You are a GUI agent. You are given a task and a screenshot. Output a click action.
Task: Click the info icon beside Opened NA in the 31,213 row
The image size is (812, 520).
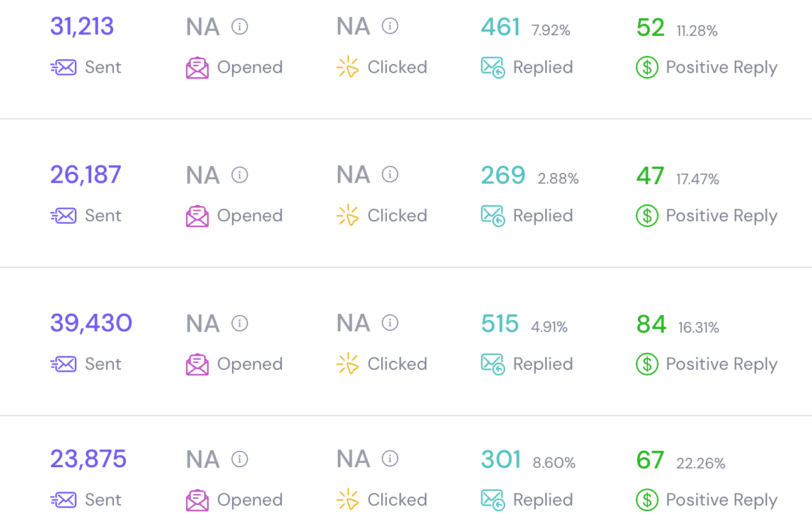[240, 26]
